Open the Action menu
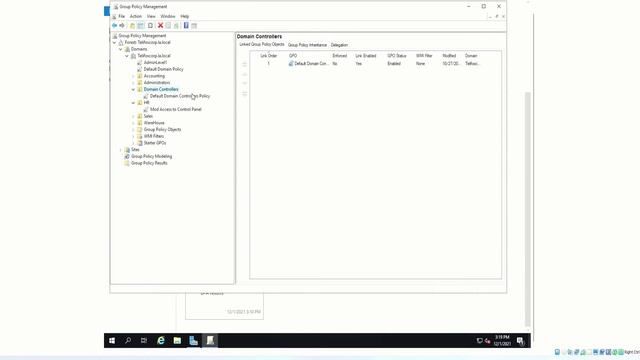Viewport: 640px width, 360px height. 136,16
